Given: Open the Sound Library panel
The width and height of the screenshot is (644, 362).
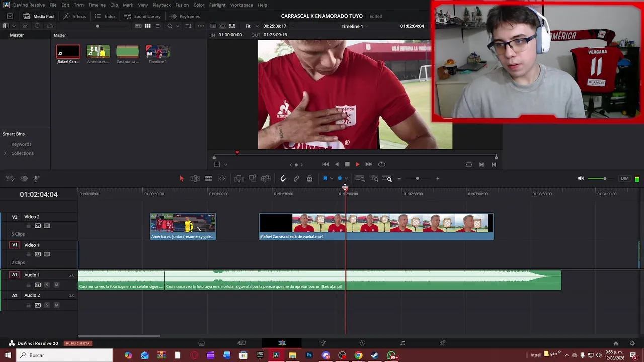Looking at the screenshot, I should click(142, 16).
